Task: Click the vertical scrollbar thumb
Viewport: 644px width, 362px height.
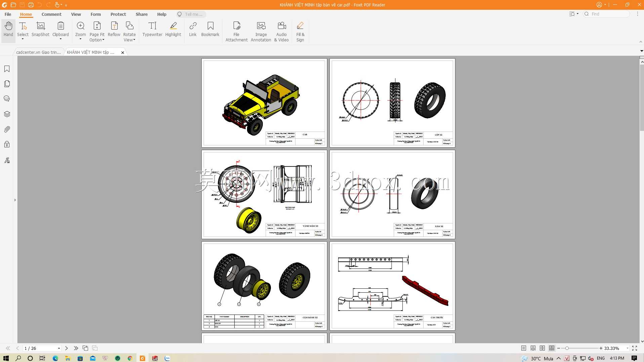Action: (x=642, y=98)
